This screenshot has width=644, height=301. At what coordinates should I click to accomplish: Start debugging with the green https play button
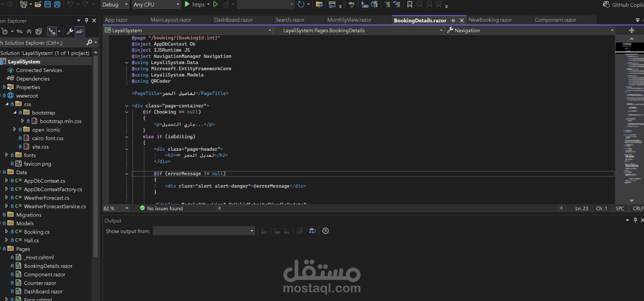click(187, 4)
